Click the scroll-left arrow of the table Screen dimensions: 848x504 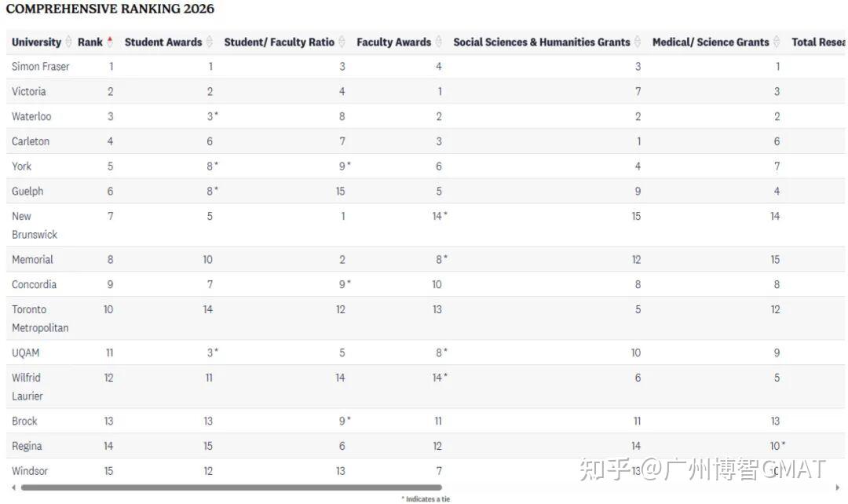coord(13,488)
